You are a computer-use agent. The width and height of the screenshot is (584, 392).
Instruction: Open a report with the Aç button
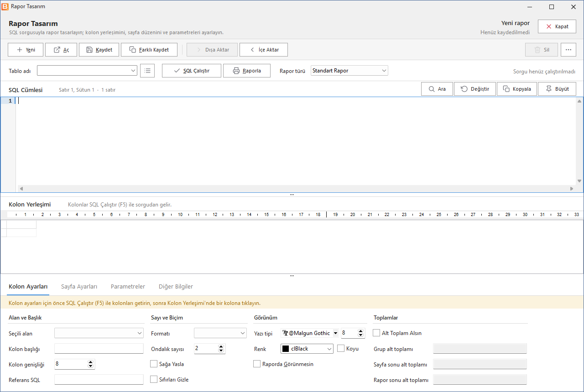pyautogui.click(x=61, y=50)
